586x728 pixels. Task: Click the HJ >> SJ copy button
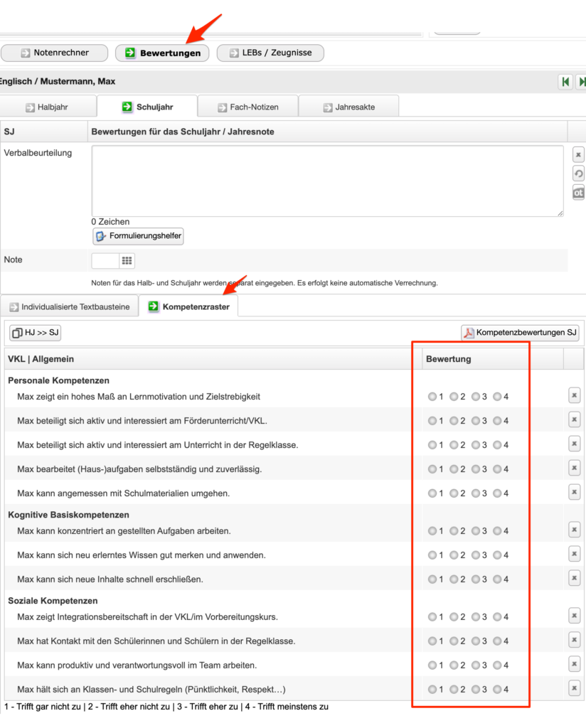pyautogui.click(x=36, y=333)
